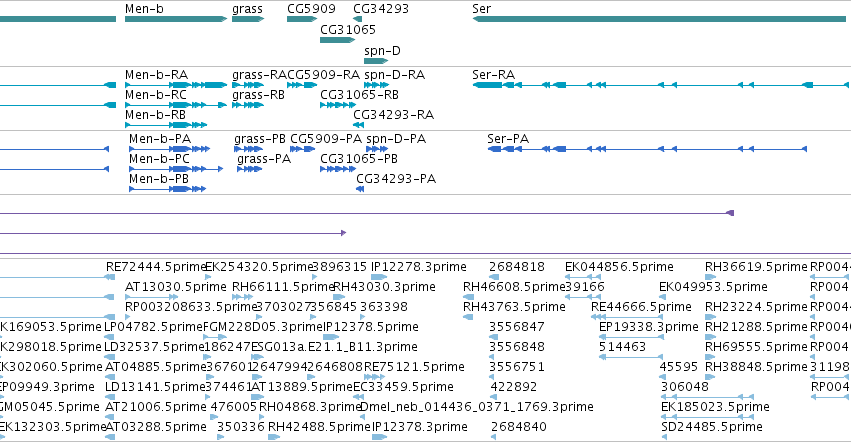Select the RP003208633.5prime EST label

coord(190,307)
